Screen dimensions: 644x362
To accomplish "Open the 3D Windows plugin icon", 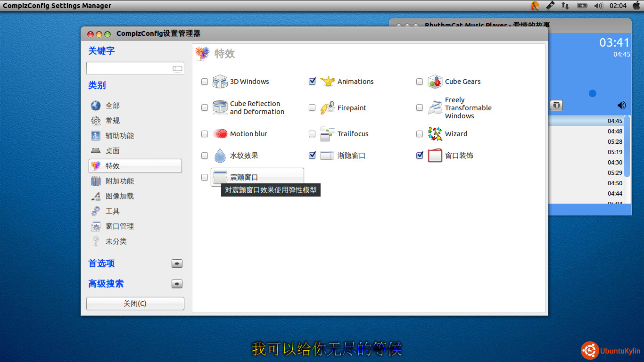I will (220, 82).
